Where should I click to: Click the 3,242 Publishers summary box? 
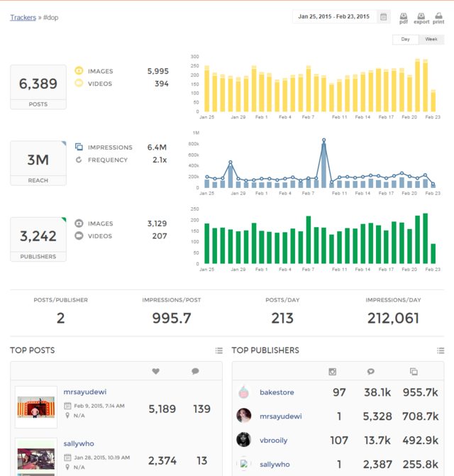pyautogui.click(x=38, y=240)
